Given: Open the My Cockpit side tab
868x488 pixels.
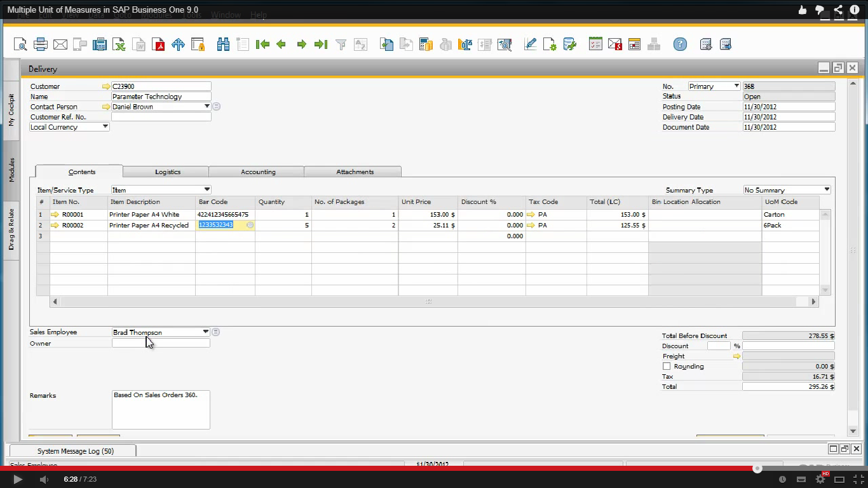Looking at the screenshot, I should 11,109.
